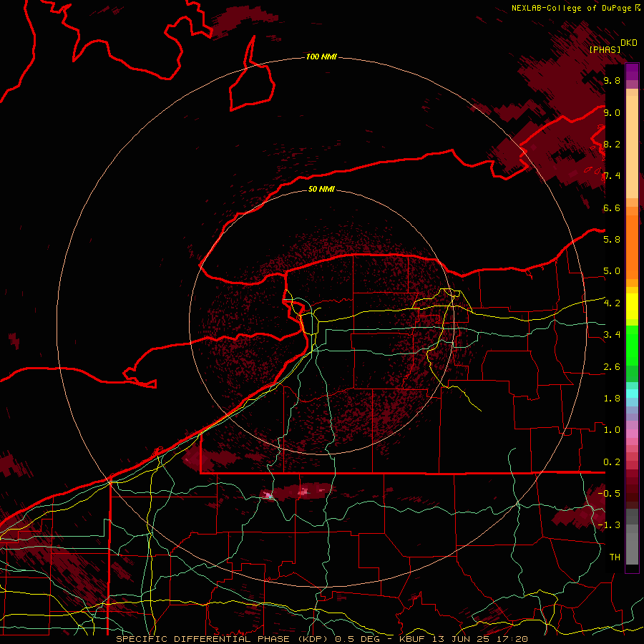
Task: Pick the 6.6 scale value
Action: coord(612,208)
